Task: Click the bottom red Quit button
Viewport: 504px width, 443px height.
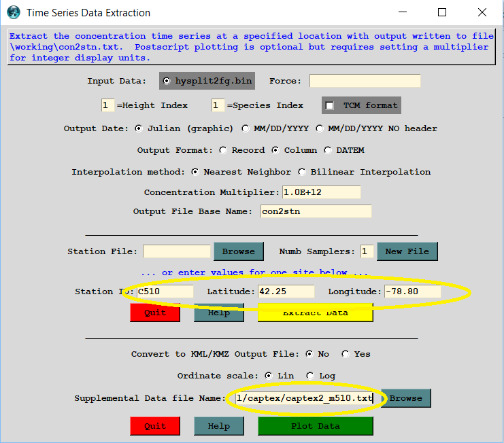Action: click(x=155, y=426)
